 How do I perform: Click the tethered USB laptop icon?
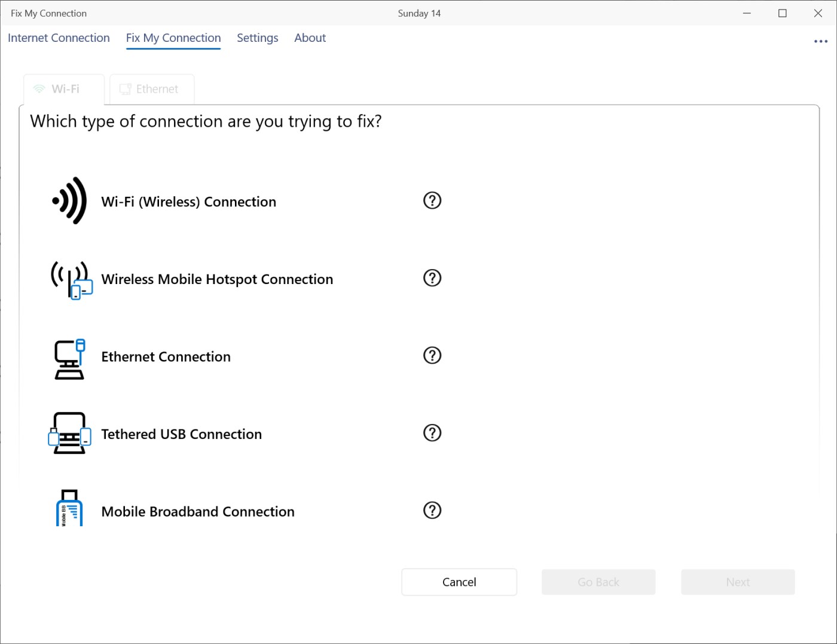coord(70,434)
